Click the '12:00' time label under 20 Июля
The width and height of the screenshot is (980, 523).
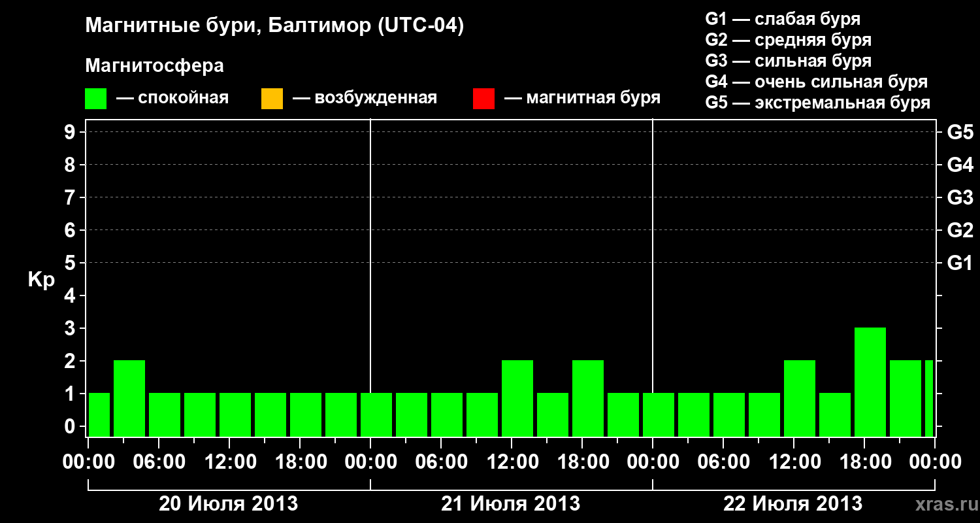[x=231, y=462]
